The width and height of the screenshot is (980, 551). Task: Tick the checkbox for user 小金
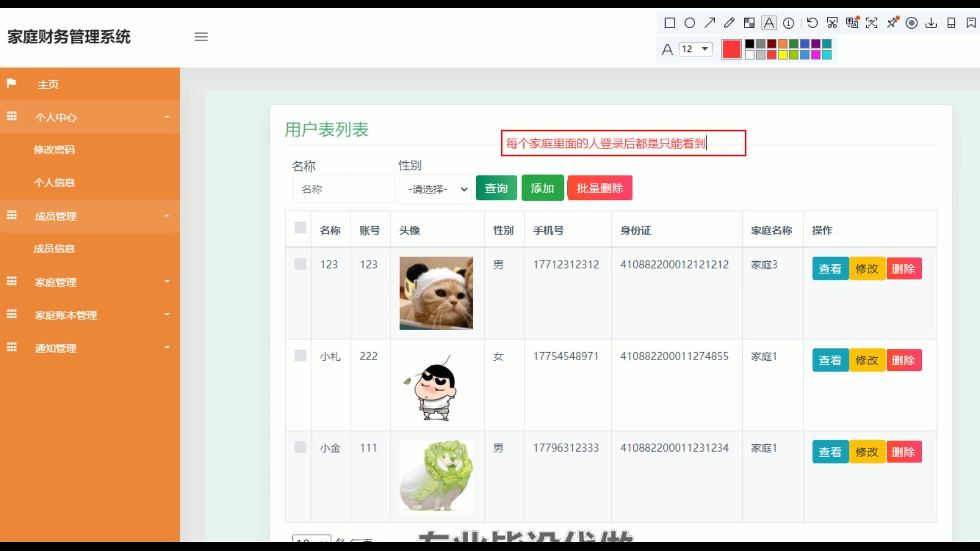tap(300, 447)
